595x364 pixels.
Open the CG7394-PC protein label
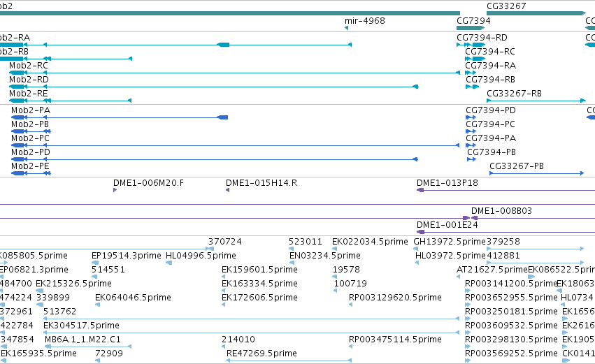tap(490, 124)
